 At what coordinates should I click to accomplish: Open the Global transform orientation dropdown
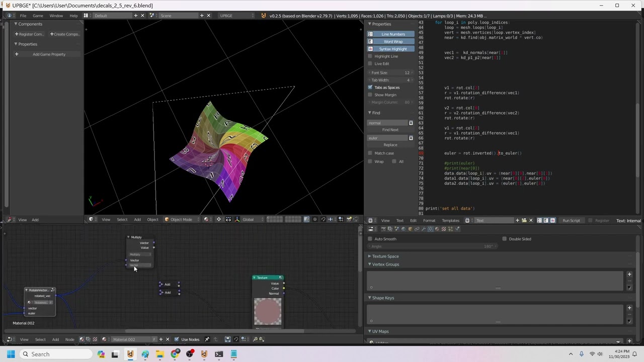253,219
